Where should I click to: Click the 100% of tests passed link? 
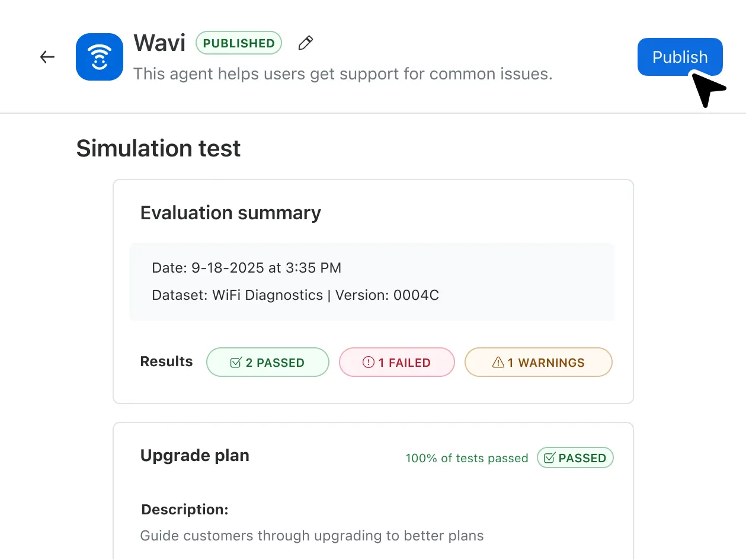pos(467,457)
